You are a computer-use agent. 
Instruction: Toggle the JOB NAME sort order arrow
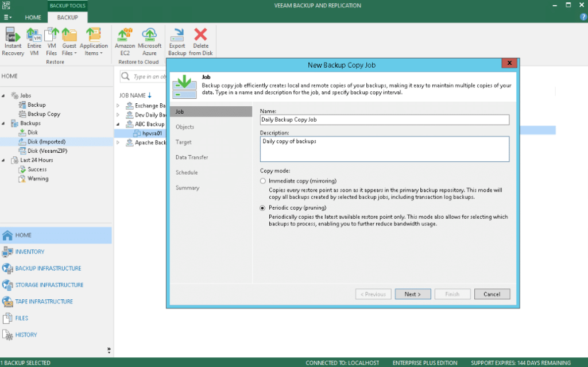(x=149, y=95)
